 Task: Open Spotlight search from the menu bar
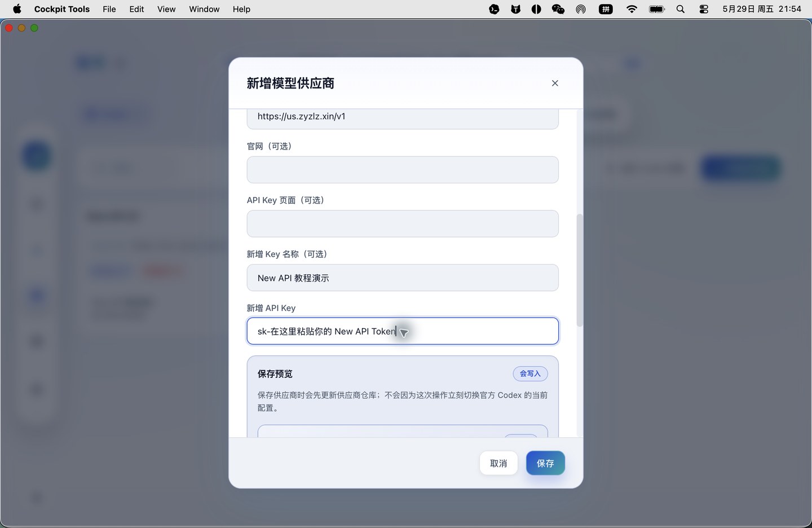[x=681, y=9]
